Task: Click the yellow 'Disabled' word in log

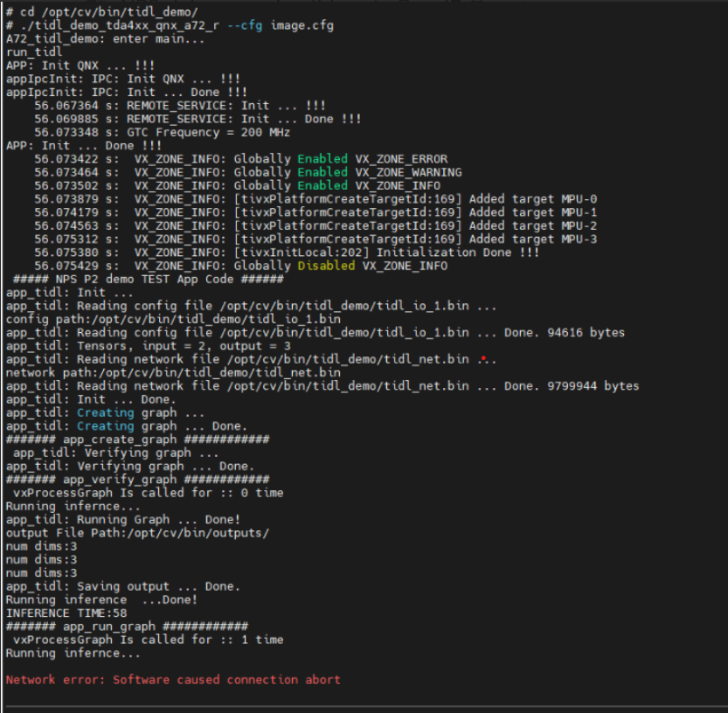Action: coord(326,266)
